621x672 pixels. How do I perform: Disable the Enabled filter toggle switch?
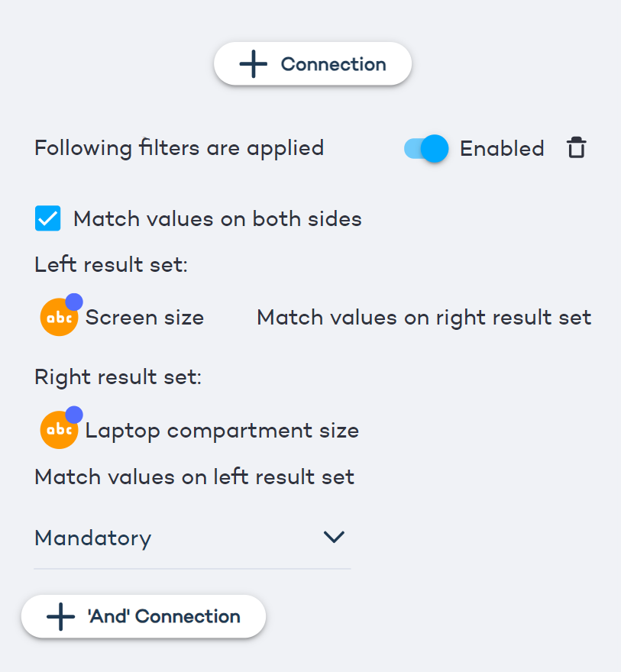(x=426, y=148)
